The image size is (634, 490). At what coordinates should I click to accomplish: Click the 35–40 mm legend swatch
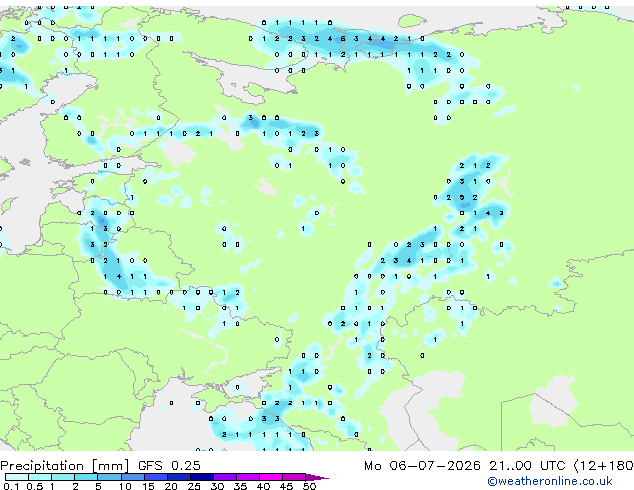tap(248, 477)
